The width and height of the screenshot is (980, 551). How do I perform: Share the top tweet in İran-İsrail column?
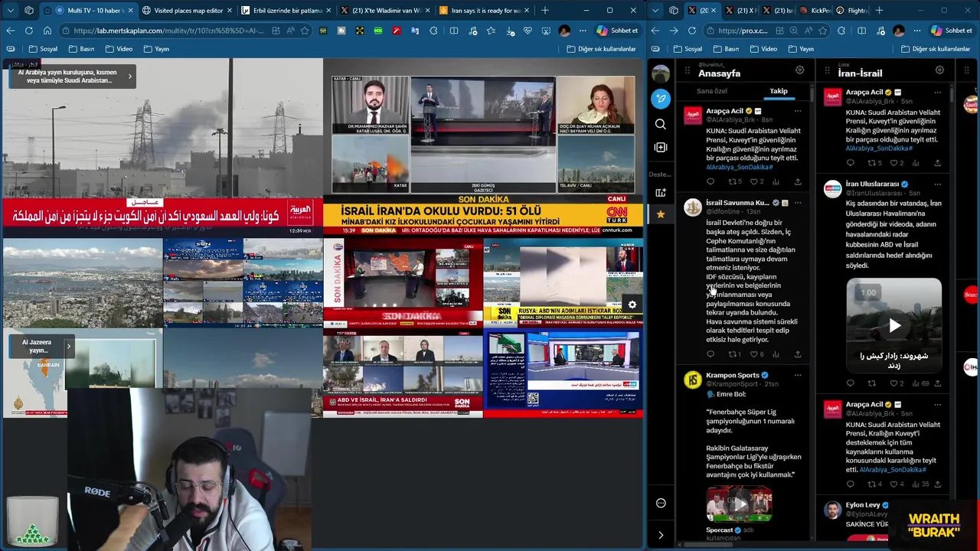click(937, 163)
